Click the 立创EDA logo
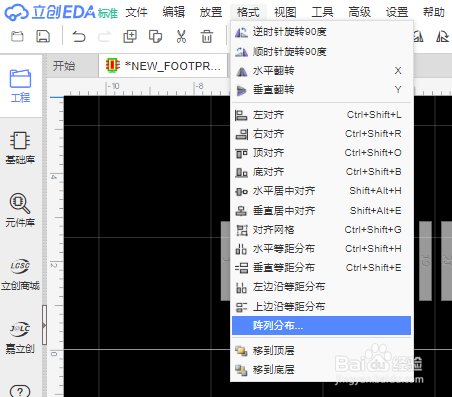452x397 pixels. click(x=61, y=13)
